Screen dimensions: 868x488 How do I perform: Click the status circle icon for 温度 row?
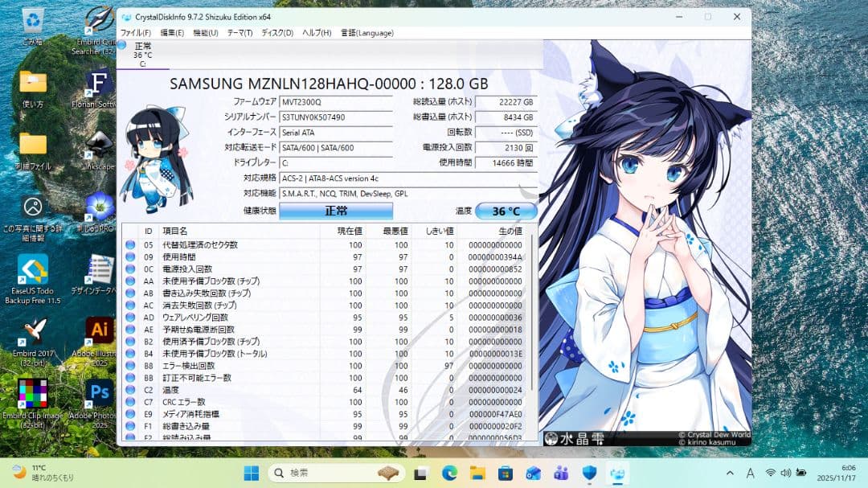(130, 390)
